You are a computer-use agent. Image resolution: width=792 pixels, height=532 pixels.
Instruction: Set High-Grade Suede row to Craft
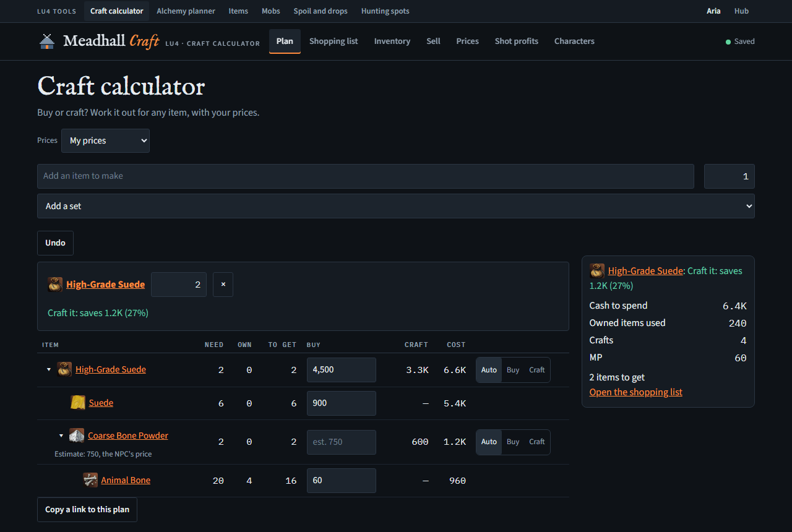pos(537,370)
